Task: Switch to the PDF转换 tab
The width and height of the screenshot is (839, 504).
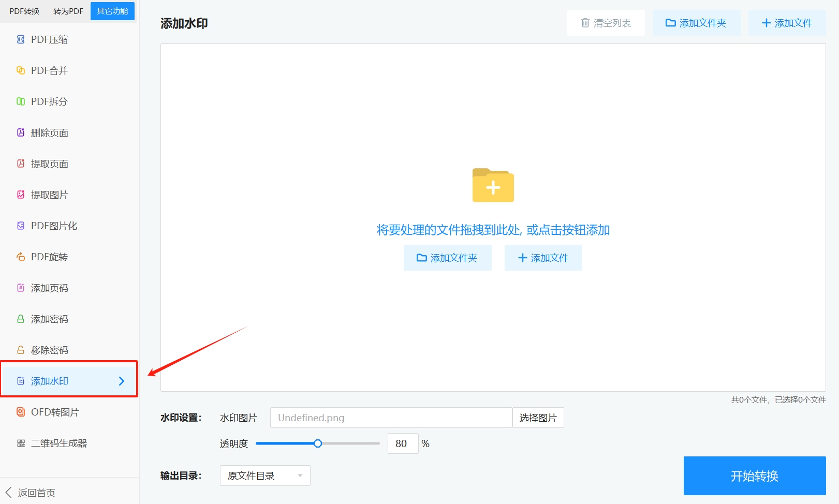Action: [x=24, y=11]
